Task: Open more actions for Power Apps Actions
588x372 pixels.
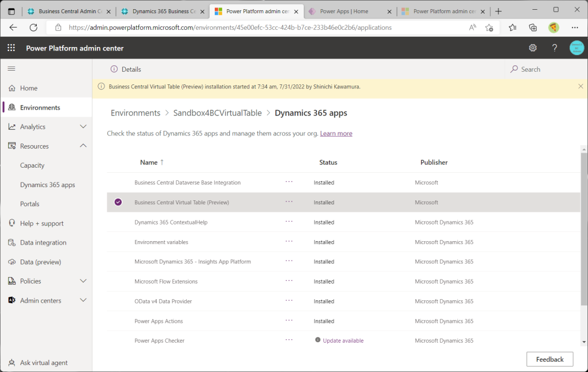Action: [x=289, y=320]
